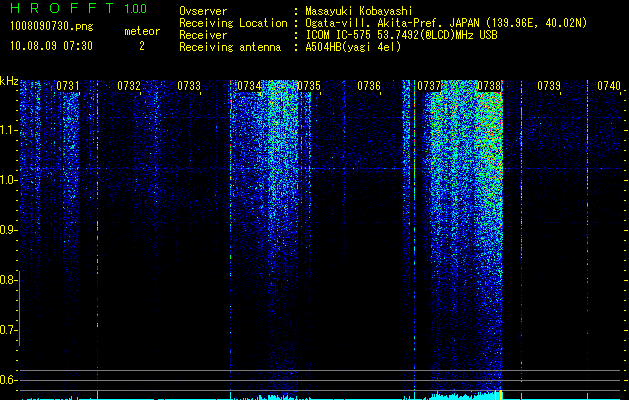Screen dimensions: 629x400
Task: Click the date stamp 10.08.09 07:30
Action: 51,46
